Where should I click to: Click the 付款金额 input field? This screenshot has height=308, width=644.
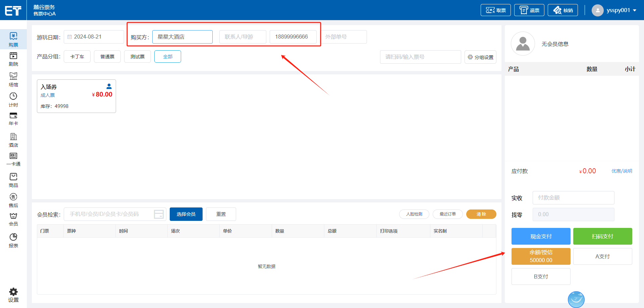573,198
